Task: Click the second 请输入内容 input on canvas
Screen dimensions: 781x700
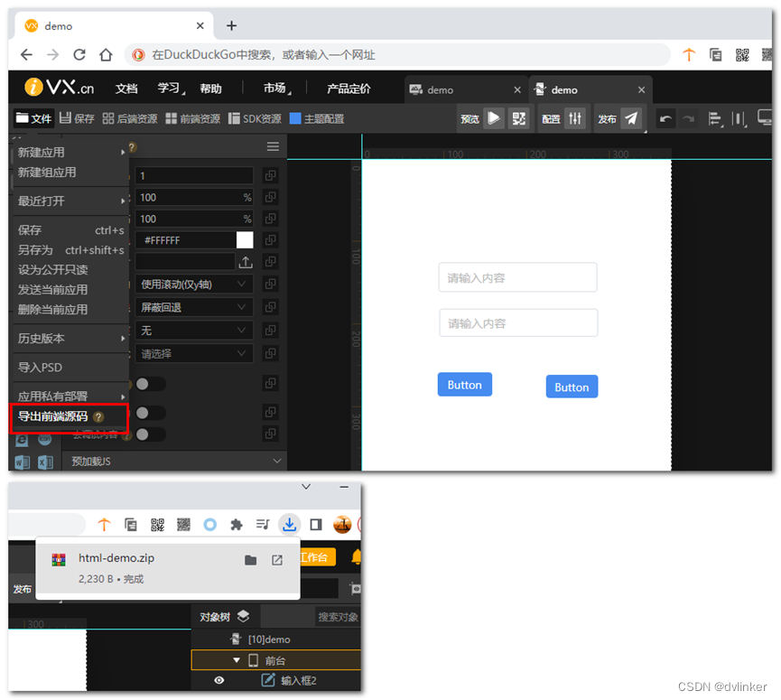Action: tap(518, 322)
